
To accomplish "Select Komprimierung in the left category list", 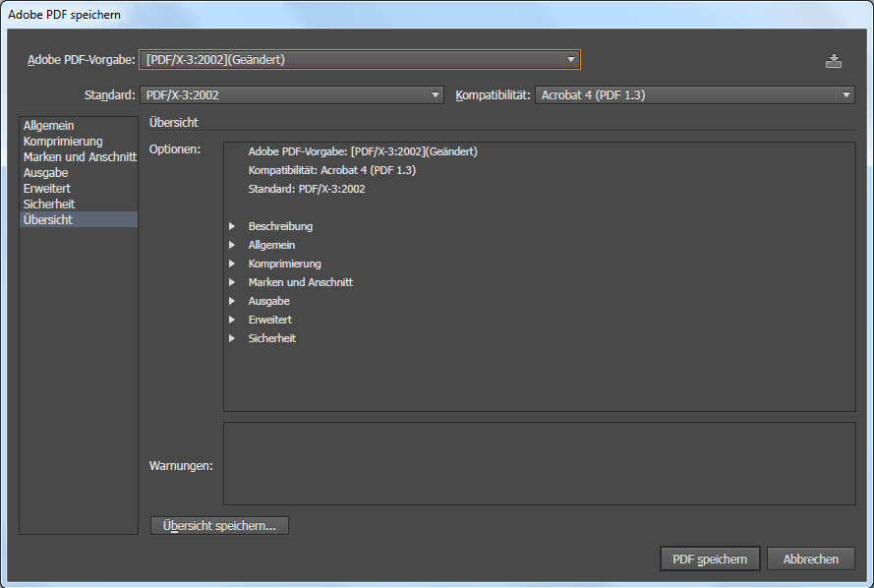I will pos(63,142).
